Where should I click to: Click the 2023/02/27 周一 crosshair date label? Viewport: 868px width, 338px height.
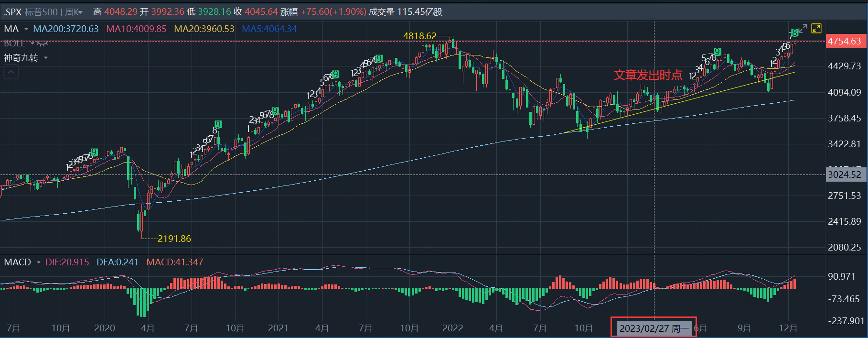(654, 328)
